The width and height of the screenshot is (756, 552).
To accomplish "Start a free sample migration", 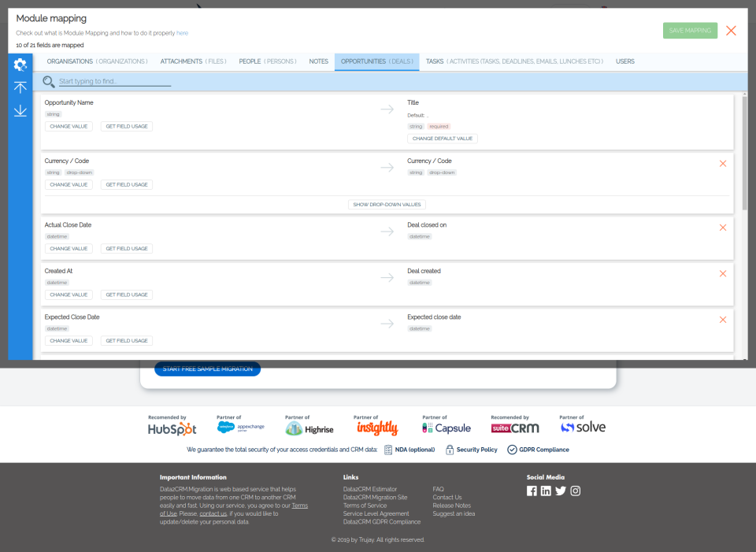I will (x=207, y=369).
